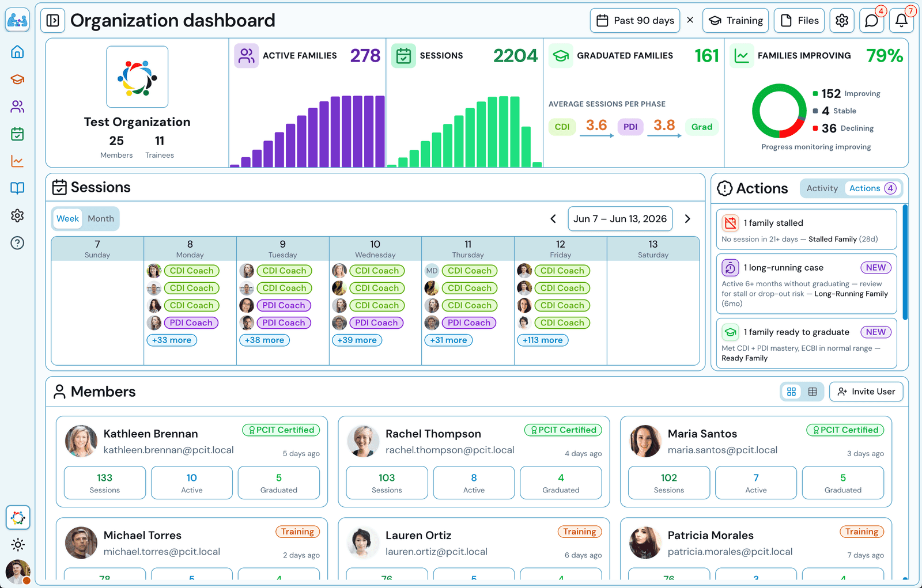Open Kathleen Brennan's member card
Viewport: 922px width, 588px height.
coord(192,462)
